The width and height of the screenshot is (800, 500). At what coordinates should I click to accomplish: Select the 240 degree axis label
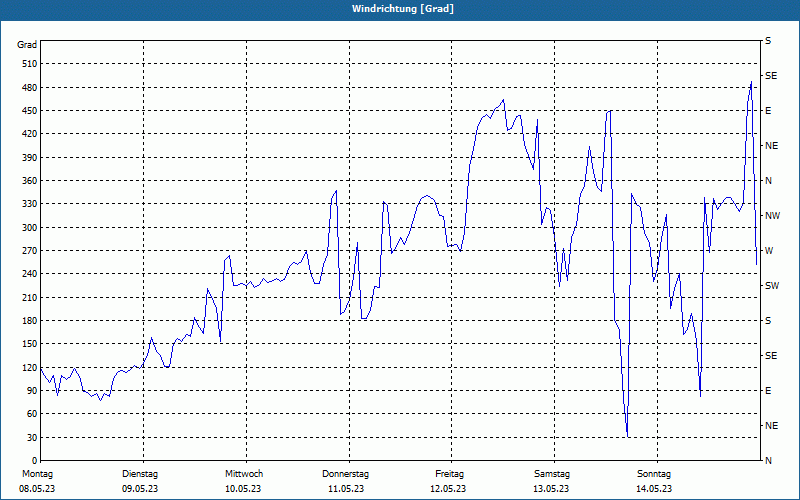30,274
